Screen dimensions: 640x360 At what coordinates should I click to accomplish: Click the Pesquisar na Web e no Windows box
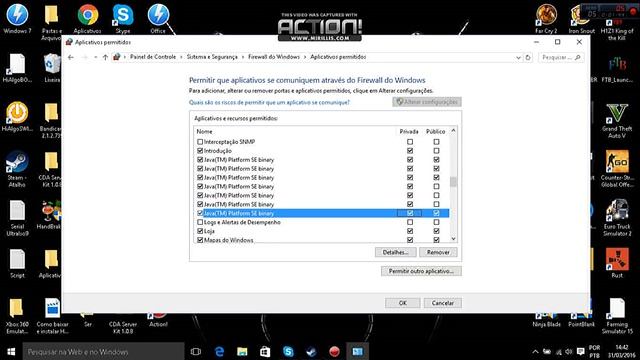tap(103, 351)
